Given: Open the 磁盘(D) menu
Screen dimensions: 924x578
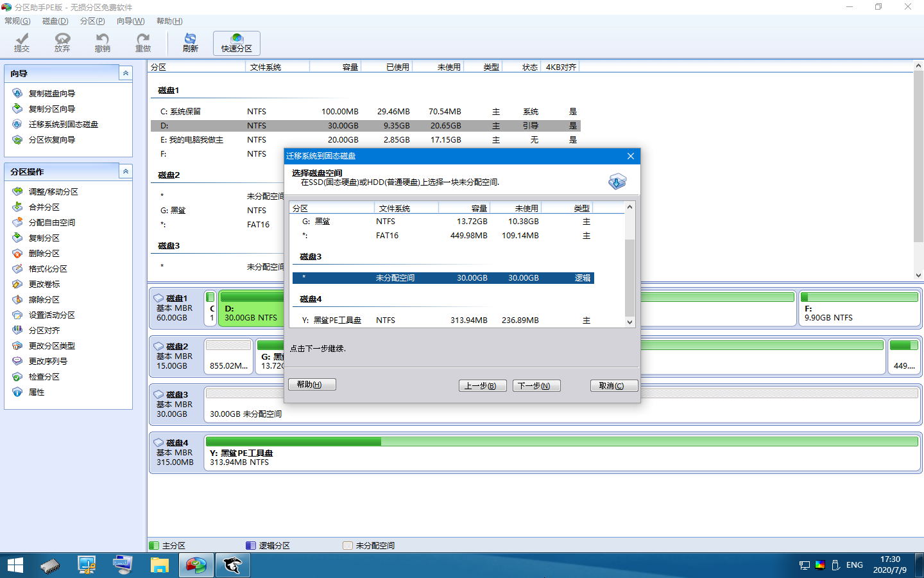Looking at the screenshot, I should point(55,21).
